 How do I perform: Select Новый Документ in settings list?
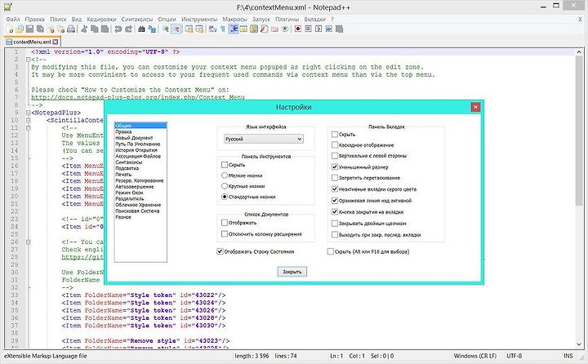[134, 138]
